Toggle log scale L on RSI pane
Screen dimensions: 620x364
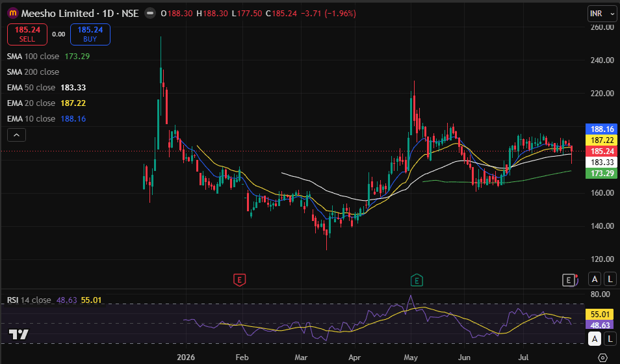pos(610,339)
